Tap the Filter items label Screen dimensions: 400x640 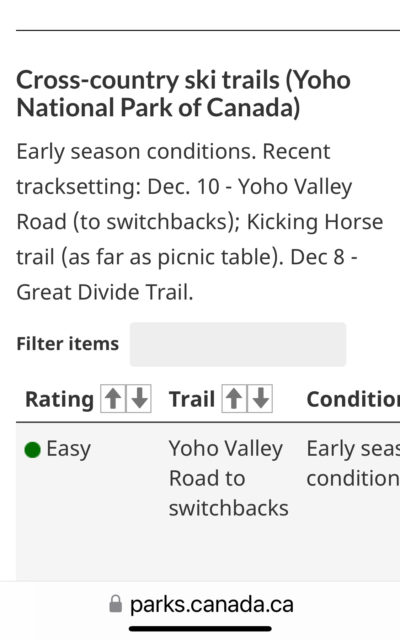[68, 344]
